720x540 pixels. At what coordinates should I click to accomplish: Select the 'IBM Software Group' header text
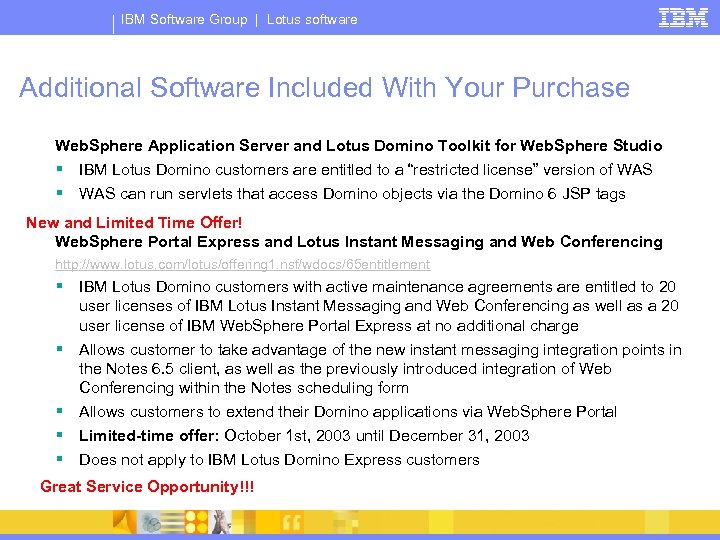[184, 19]
